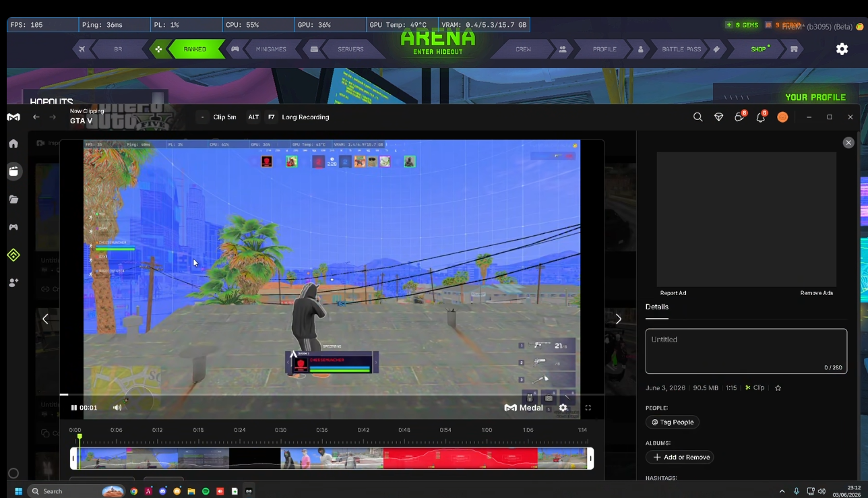Click the Medal logo at top left

coord(13,117)
